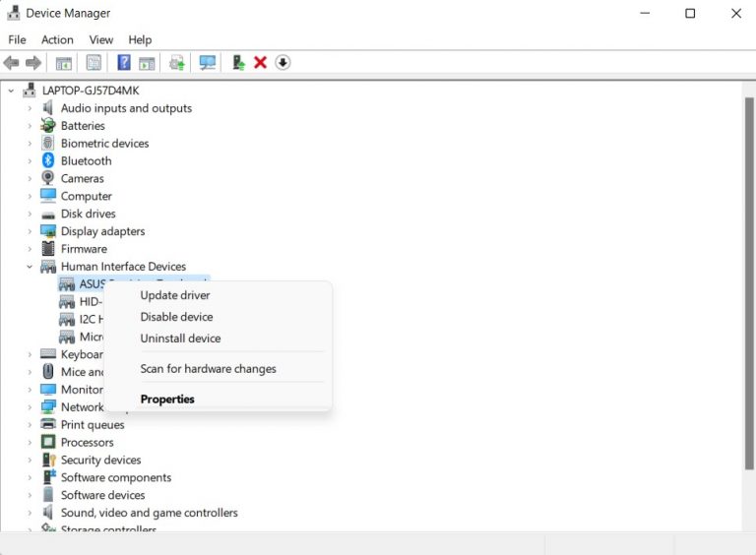Click the Cameras webcam icon
The height and width of the screenshot is (555, 756).
click(47, 178)
